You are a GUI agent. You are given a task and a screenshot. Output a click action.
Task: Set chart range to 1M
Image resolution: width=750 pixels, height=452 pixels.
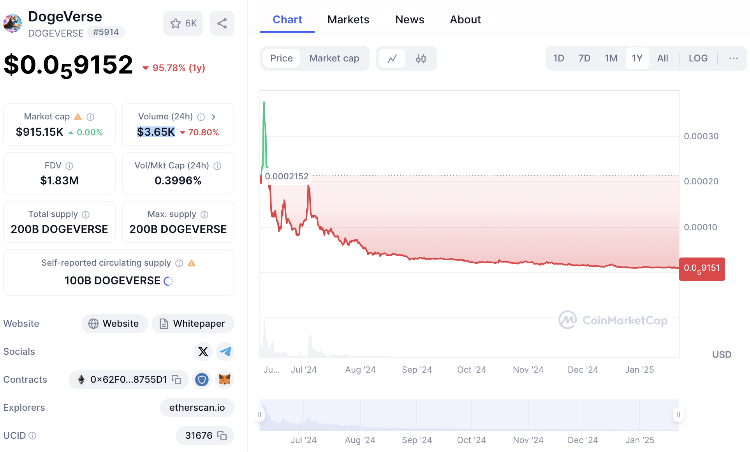tap(611, 58)
